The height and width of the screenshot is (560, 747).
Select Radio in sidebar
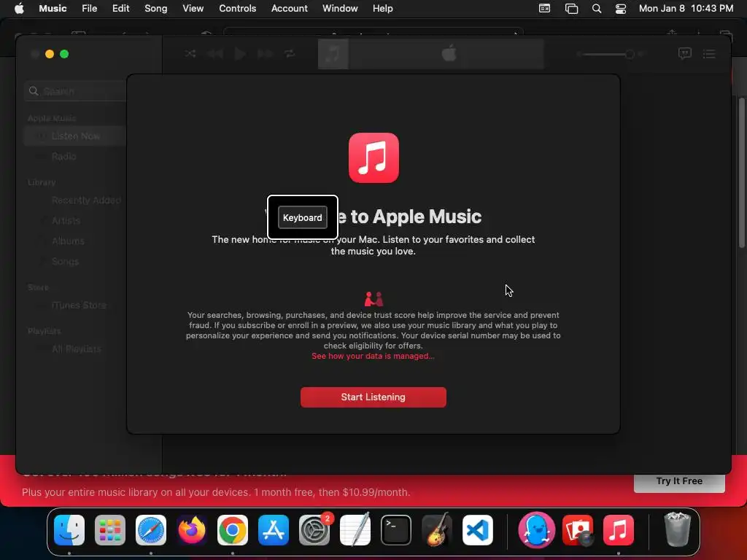pos(63,156)
